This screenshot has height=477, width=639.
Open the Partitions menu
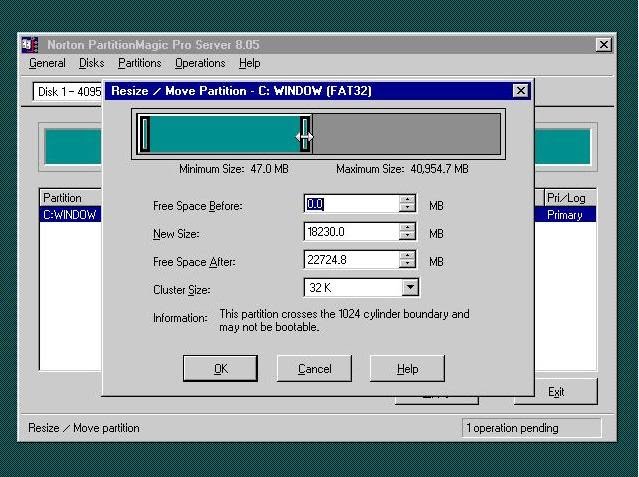point(140,63)
